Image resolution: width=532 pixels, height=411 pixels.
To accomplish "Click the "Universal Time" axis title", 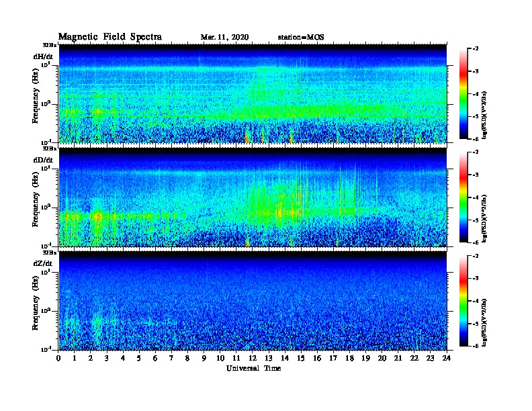I will [x=253, y=368].
